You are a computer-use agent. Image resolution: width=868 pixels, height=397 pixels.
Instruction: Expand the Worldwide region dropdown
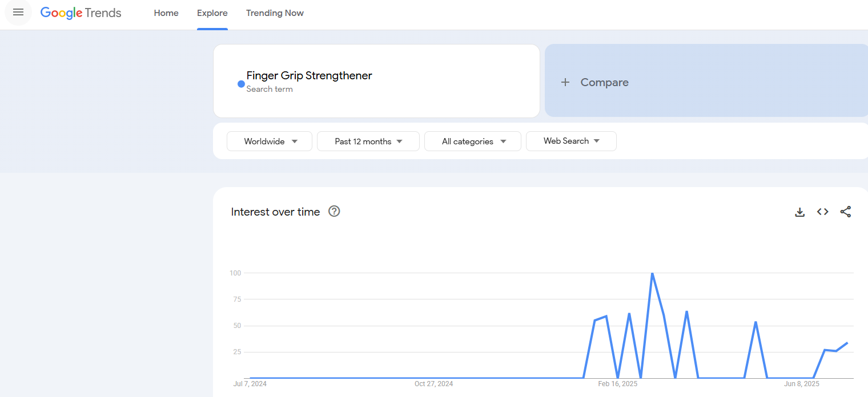tap(270, 141)
